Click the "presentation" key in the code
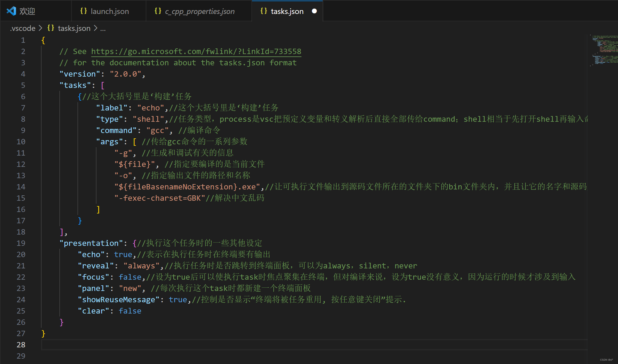The image size is (618, 364). tap(91, 243)
